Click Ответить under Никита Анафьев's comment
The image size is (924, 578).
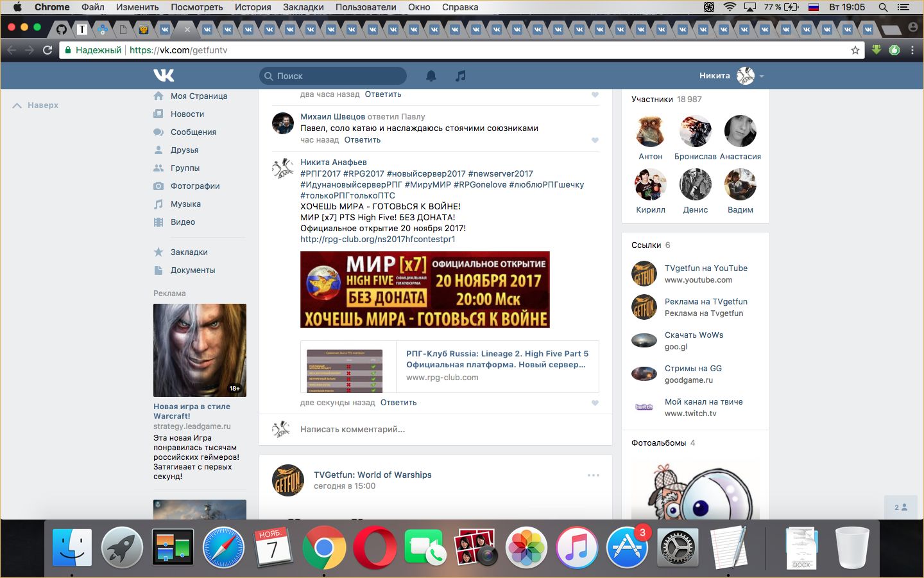pyautogui.click(x=398, y=403)
